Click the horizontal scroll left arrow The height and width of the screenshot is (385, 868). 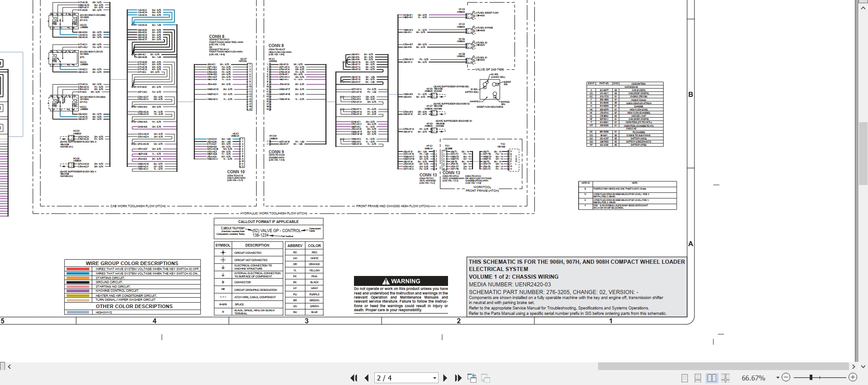(x=9, y=366)
